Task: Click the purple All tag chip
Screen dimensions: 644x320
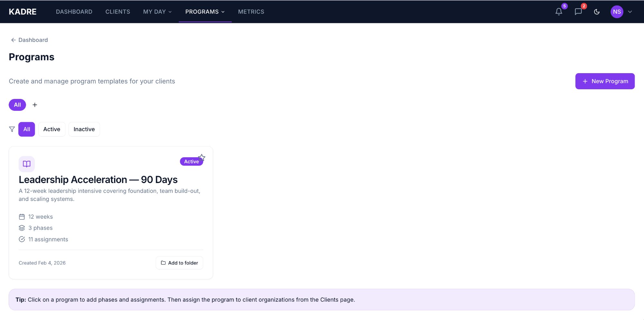Action: 17,105
